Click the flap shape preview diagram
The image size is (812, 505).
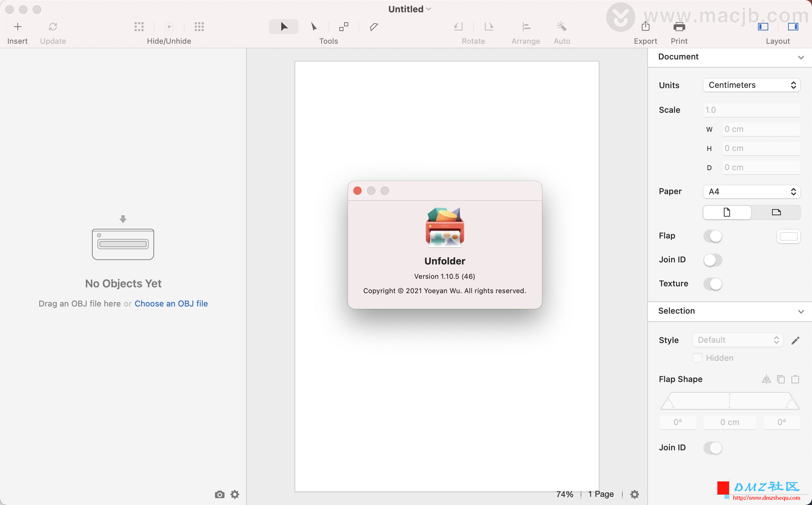[x=730, y=401]
